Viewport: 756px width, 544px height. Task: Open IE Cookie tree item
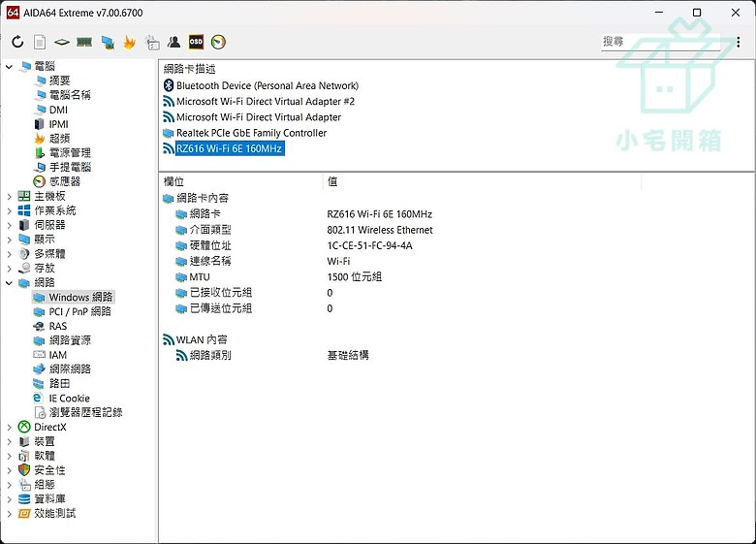[70, 399]
